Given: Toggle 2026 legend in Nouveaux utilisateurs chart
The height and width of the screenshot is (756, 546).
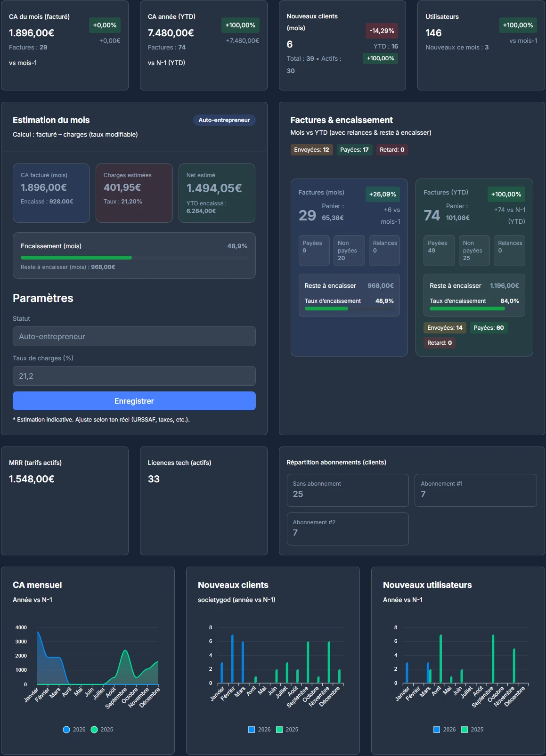Looking at the screenshot, I should [x=444, y=730].
